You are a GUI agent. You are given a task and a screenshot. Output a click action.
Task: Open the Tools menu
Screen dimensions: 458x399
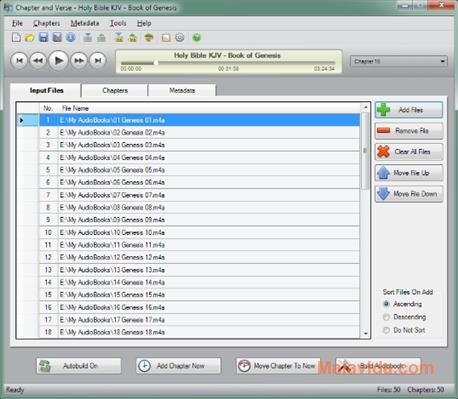[118, 23]
